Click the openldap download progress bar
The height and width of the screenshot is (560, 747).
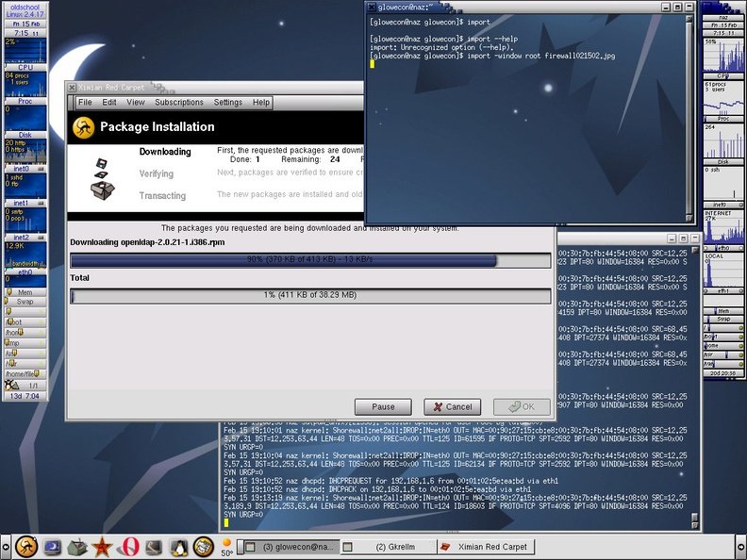tap(310, 260)
